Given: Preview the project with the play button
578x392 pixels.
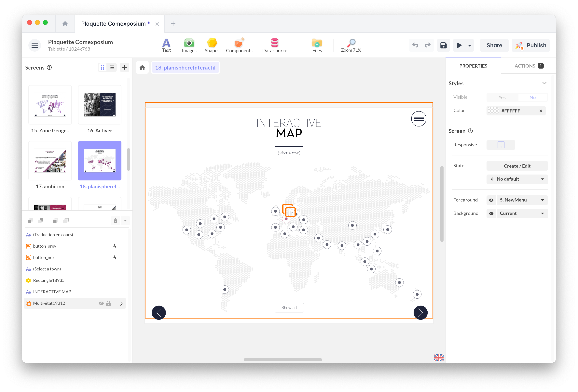Looking at the screenshot, I should click(x=459, y=45).
